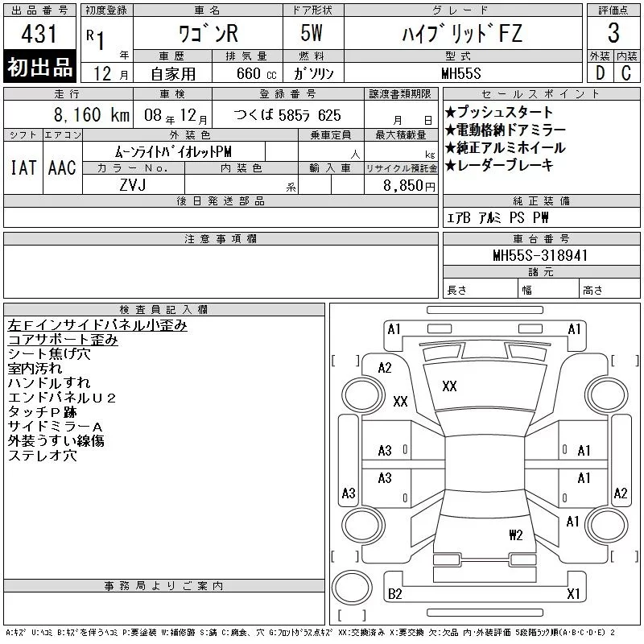Select the sales point ★電動格納ドアミラー
This screenshot has height=644, width=644.
[506, 130]
